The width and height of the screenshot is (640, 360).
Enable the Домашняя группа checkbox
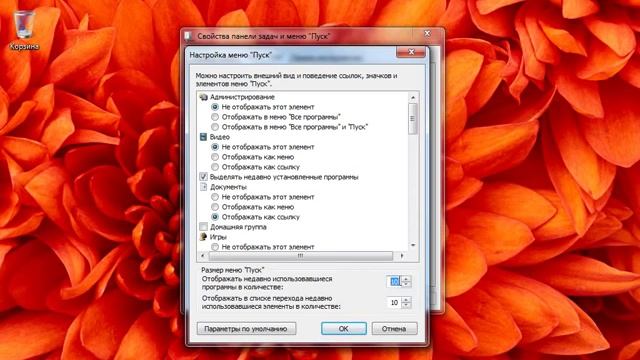pyautogui.click(x=203, y=227)
